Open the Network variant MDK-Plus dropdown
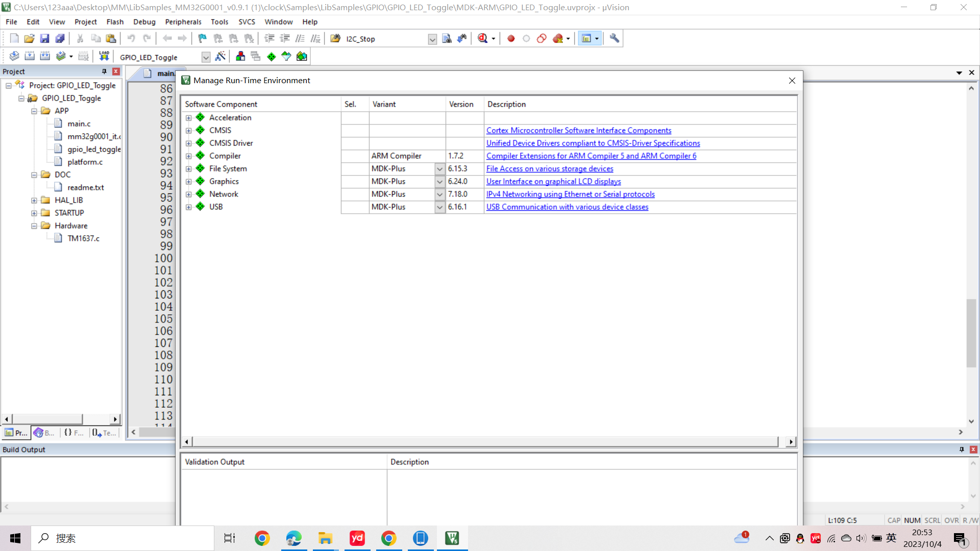 click(x=439, y=194)
